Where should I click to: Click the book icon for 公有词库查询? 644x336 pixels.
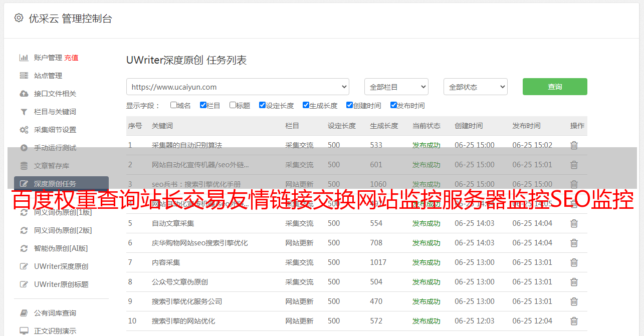[24, 313]
